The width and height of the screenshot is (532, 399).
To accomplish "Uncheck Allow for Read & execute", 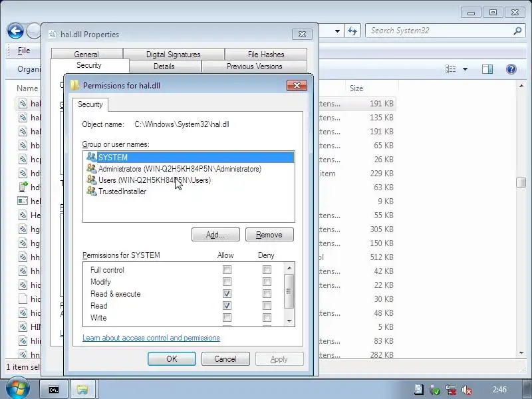I will [x=227, y=293].
